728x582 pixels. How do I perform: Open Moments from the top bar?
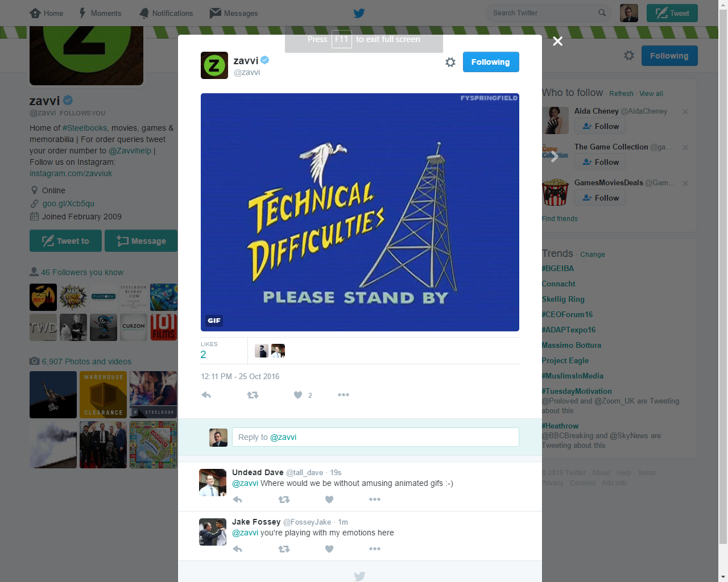coord(100,13)
